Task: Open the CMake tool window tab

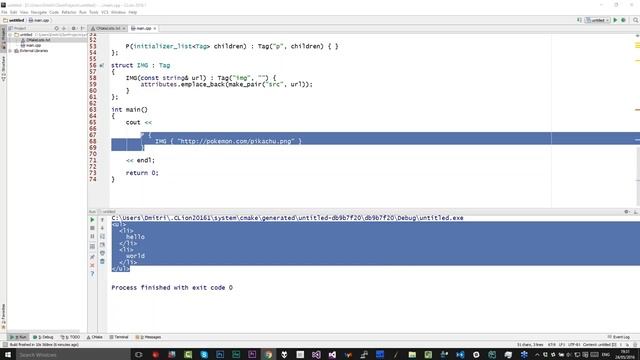Action: 95,337
